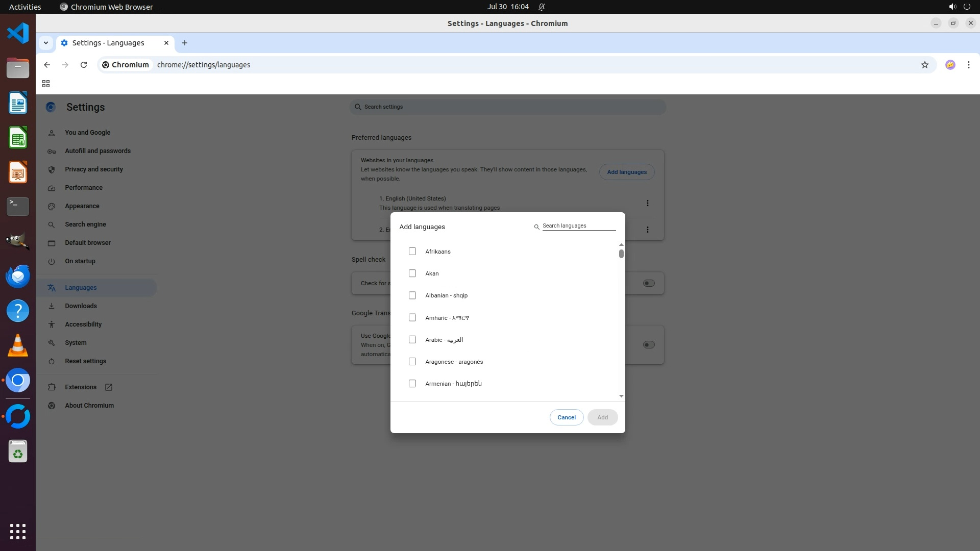Check the Afrikaans language checkbox
Screen dimensions: 980x551
coord(412,252)
